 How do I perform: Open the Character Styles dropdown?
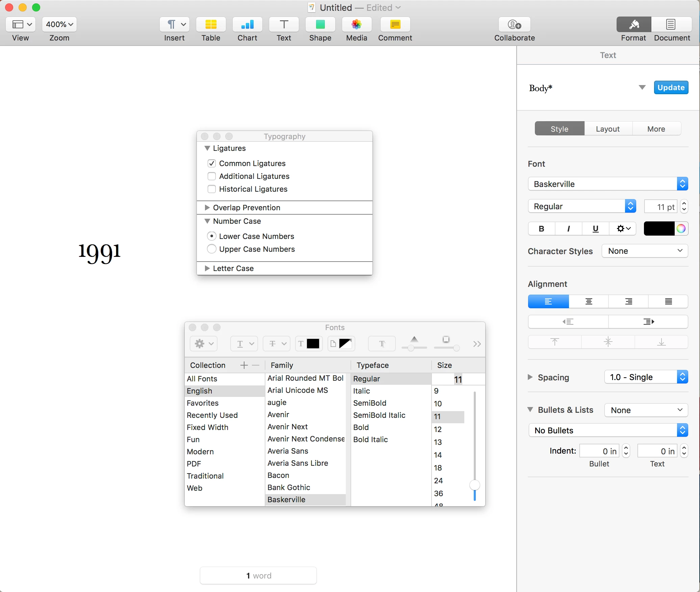coord(645,251)
